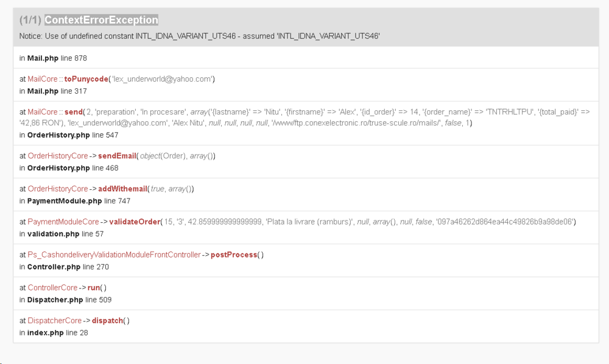The height and width of the screenshot is (364, 609).
Task: Open OrderHistoryCore link beside sendEmail
Action: pos(57,156)
